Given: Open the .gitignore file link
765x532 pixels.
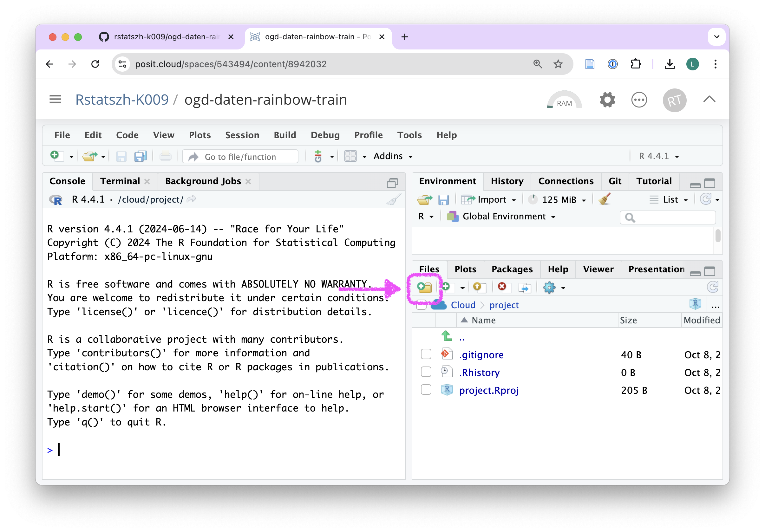Looking at the screenshot, I should tap(481, 354).
